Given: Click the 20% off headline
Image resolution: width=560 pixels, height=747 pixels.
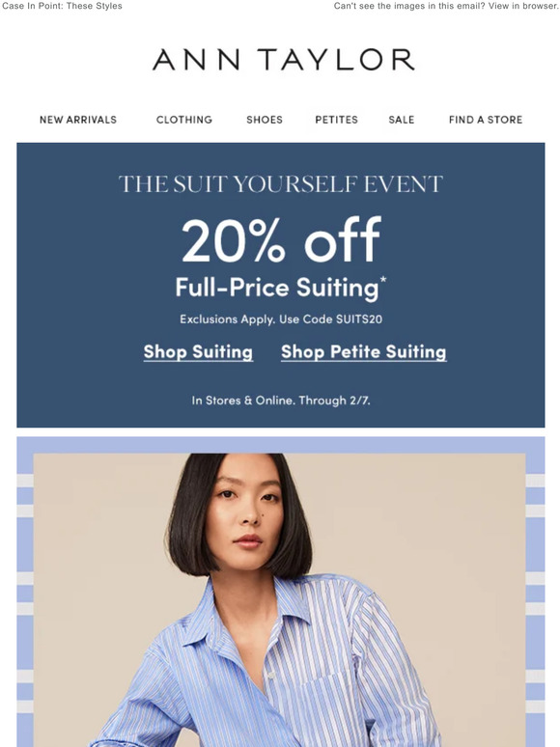Looking at the screenshot, I should tap(281, 240).
